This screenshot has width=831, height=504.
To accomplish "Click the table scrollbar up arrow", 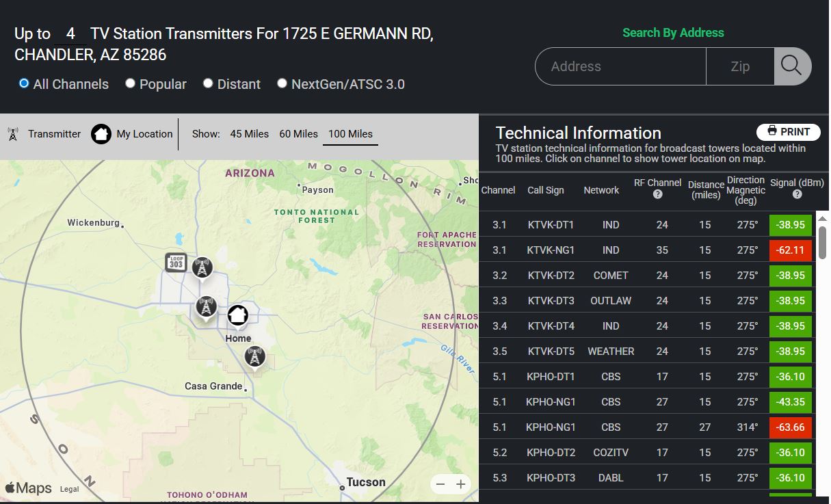I will (x=822, y=218).
